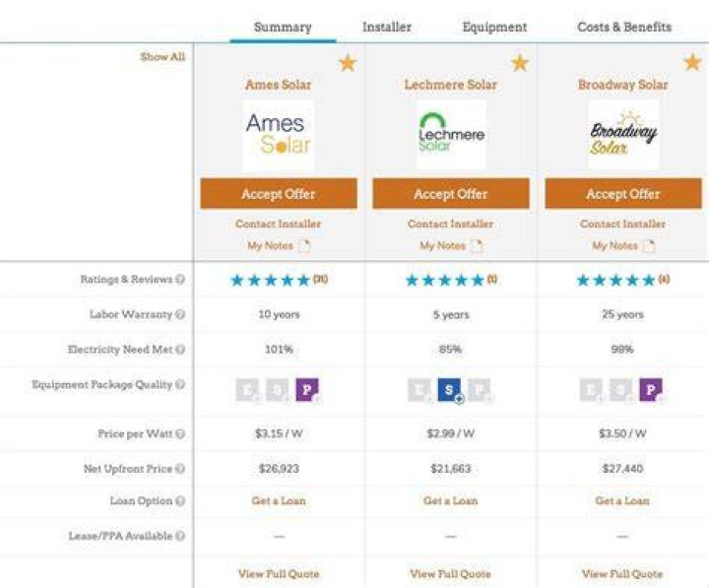
Task: Open the Ames Solar star rating reviews
Action: pos(279,280)
